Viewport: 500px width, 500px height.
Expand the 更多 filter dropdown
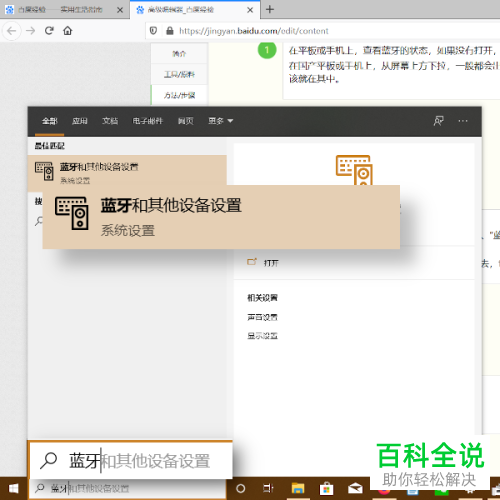click(220, 121)
